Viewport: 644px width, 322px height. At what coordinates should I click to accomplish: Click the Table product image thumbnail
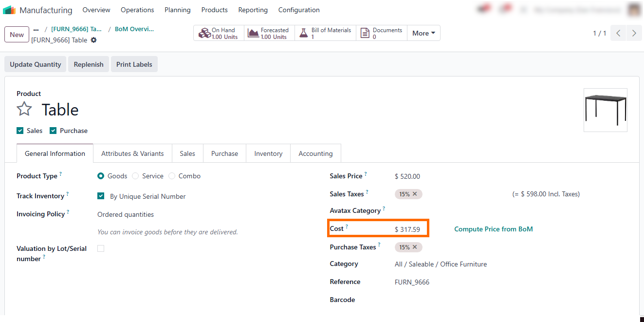tap(605, 110)
